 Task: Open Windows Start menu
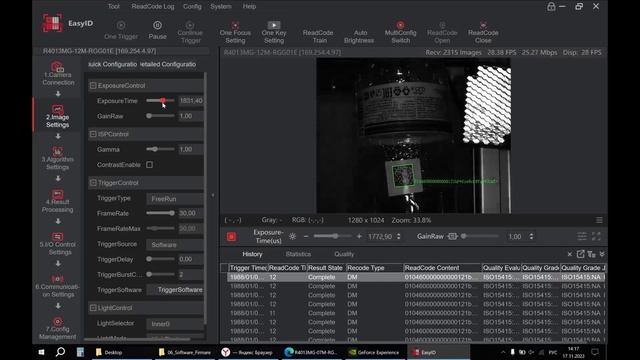[x=41, y=352]
